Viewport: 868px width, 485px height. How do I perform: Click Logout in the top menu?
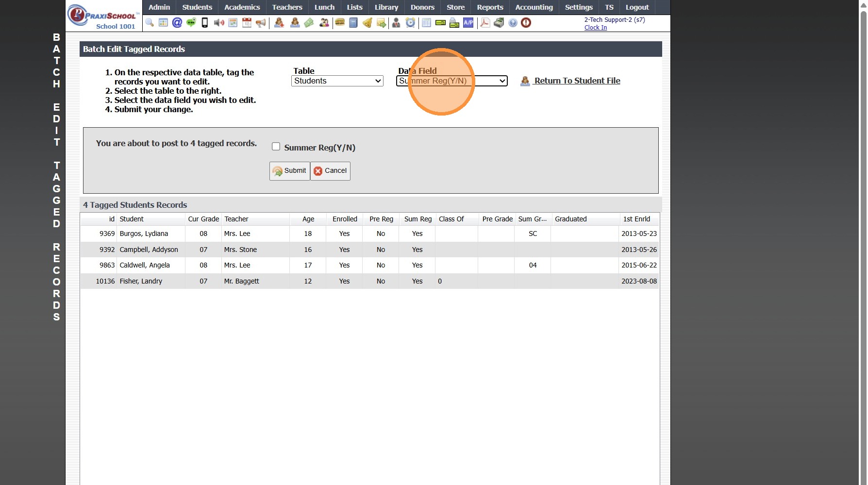637,7
